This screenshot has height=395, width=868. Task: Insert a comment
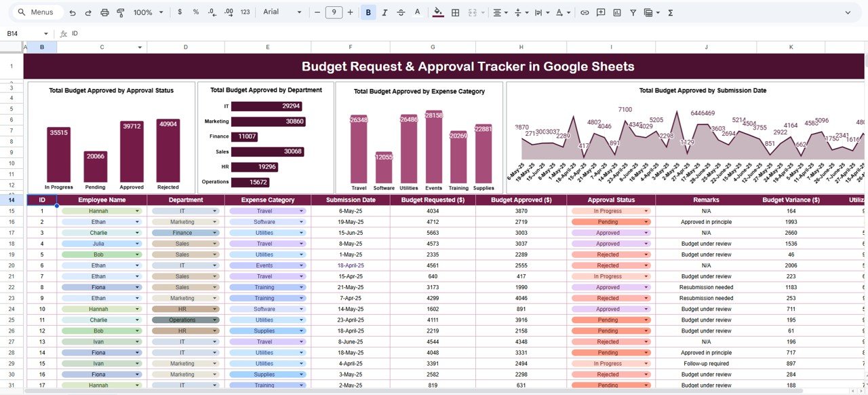click(601, 12)
